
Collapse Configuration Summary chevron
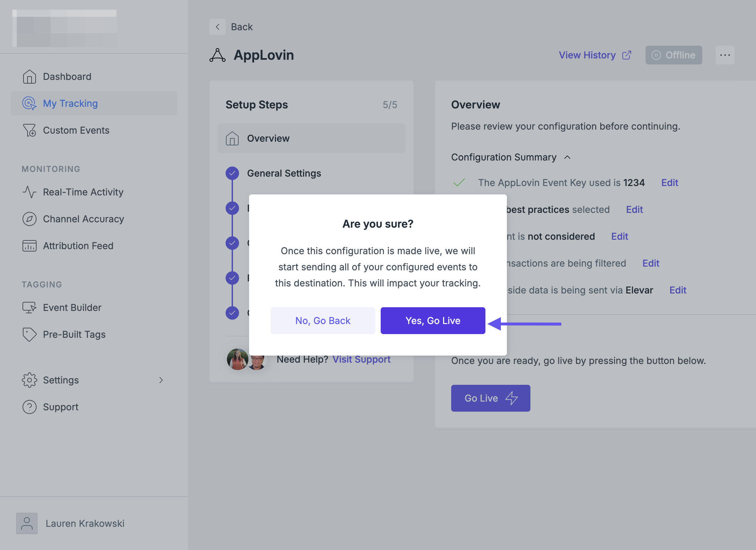pos(567,157)
